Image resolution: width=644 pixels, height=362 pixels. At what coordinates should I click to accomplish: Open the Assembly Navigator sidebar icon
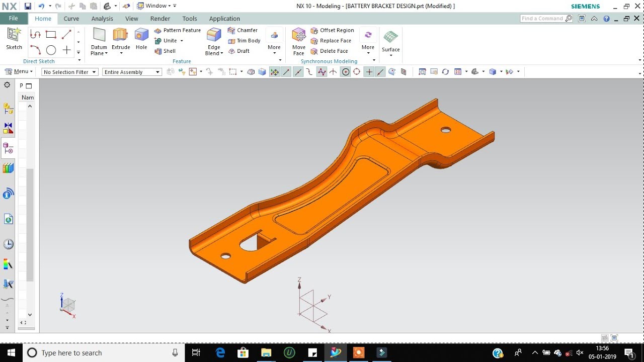click(x=8, y=108)
